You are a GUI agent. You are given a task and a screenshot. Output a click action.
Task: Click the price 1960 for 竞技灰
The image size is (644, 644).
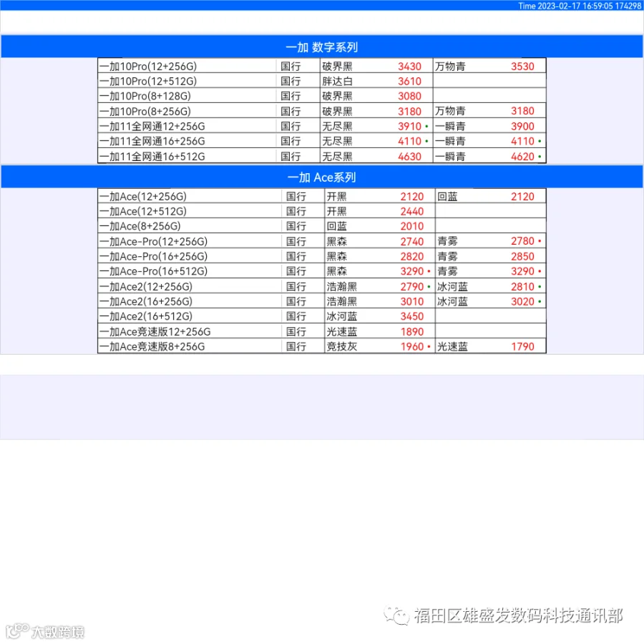pyautogui.click(x=412, y=346)
